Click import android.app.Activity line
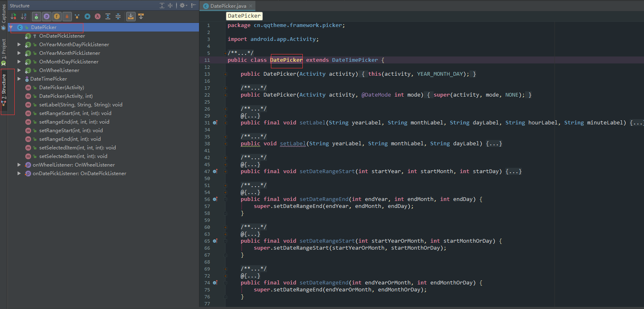Image resolution: width=644 pixels, height=309 pixels. pyautogui.click(x=273, y=39)
